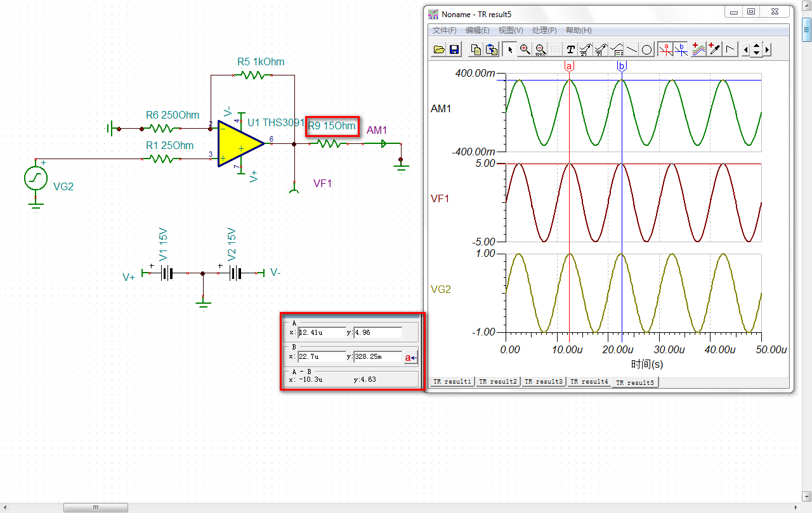This screenshot has height=513, width=812.
Task: Select the Text annotation tool
Action: [571, 49]
